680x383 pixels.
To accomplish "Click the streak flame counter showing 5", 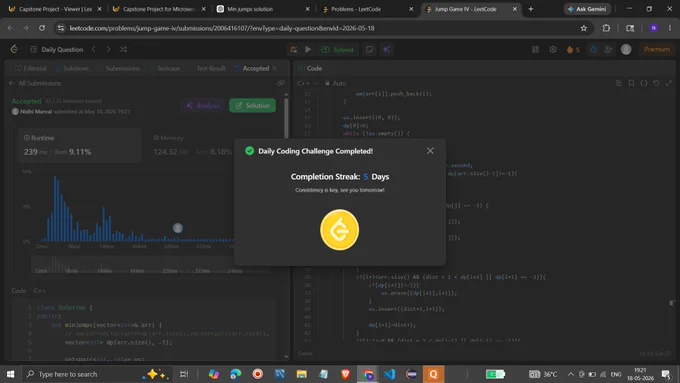I will [573, 49].
